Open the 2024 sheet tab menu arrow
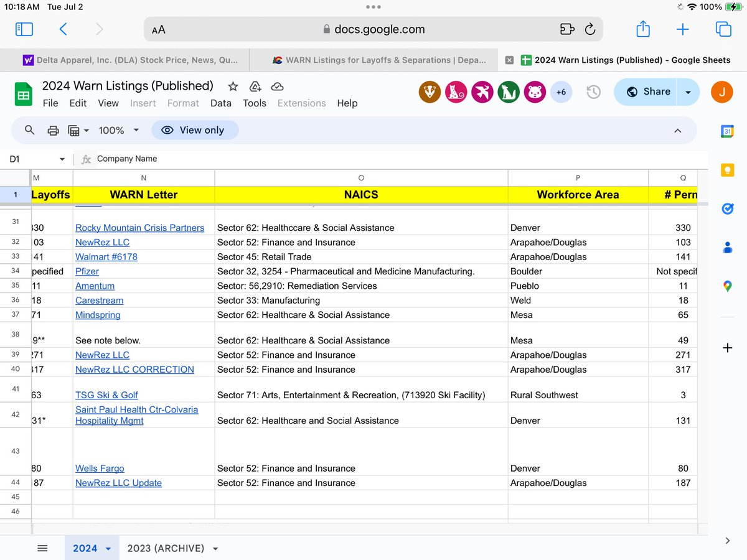747x560 pixels. [x=108, y=549]
